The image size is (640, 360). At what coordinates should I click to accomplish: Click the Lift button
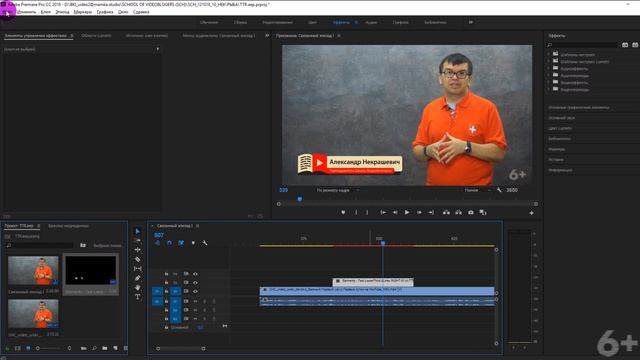pos(446,212)
